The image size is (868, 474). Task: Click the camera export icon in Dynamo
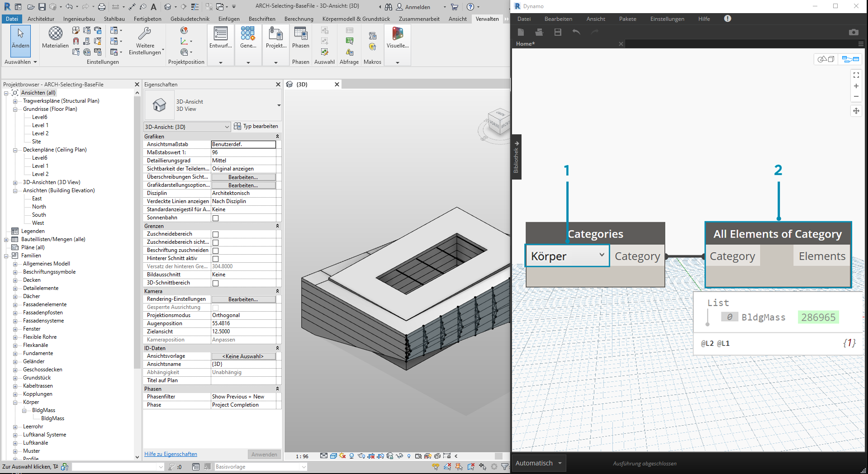pos(854,32)
